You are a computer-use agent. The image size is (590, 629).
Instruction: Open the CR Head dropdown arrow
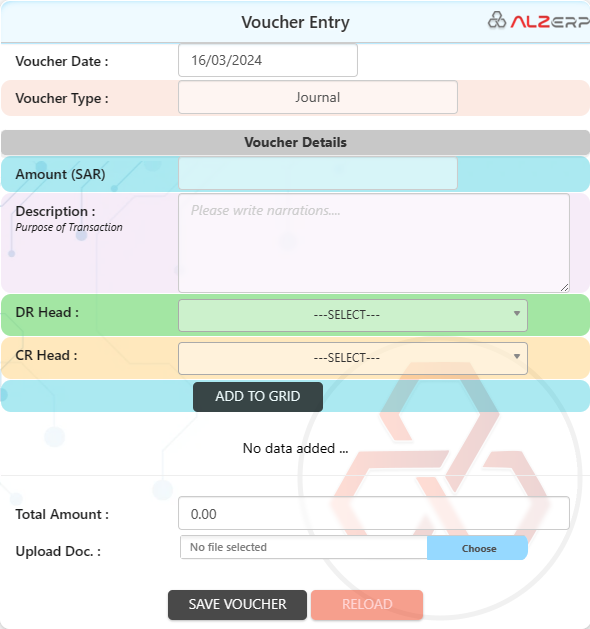(x=517, y=357)
